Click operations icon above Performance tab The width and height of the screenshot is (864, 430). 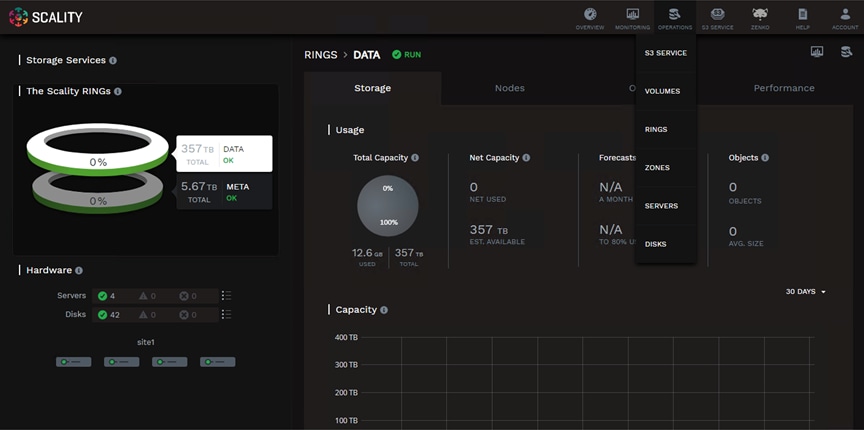pyautogui.click(x=846, y=52)
